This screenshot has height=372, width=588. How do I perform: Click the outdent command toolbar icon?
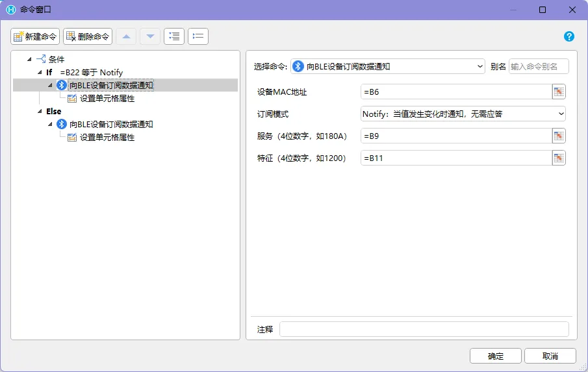(198, 36)
